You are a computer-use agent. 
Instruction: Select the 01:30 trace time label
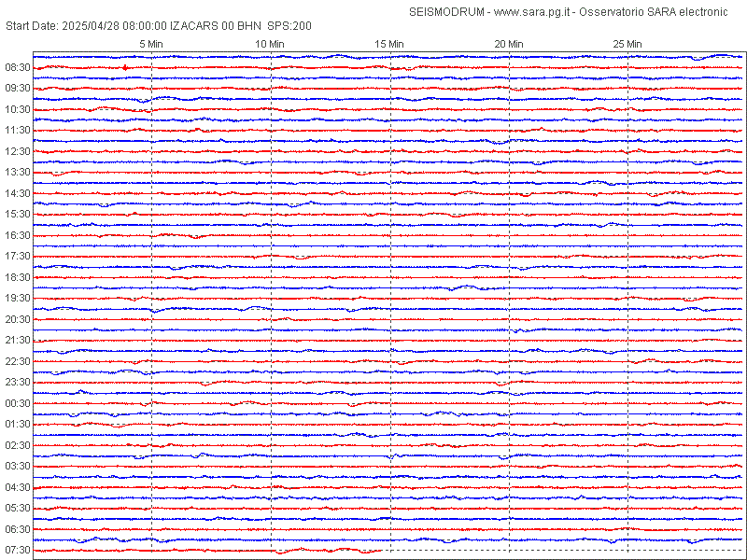pyautogui.click(x=18, y=425)
